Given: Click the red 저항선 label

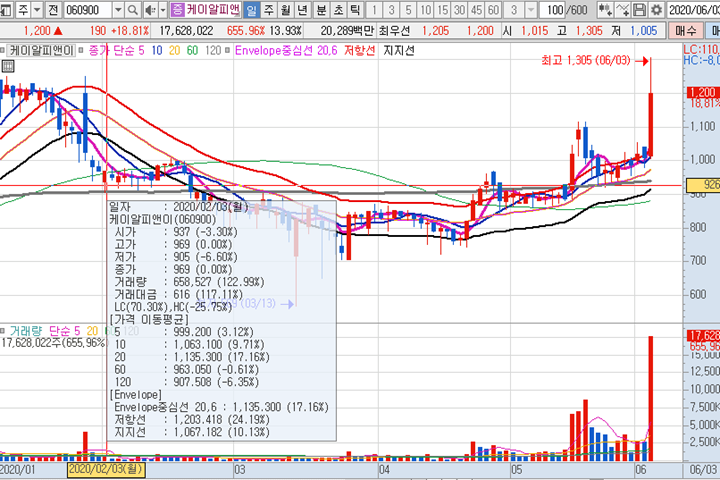Looking at the screenshot, I should point(360,51).
